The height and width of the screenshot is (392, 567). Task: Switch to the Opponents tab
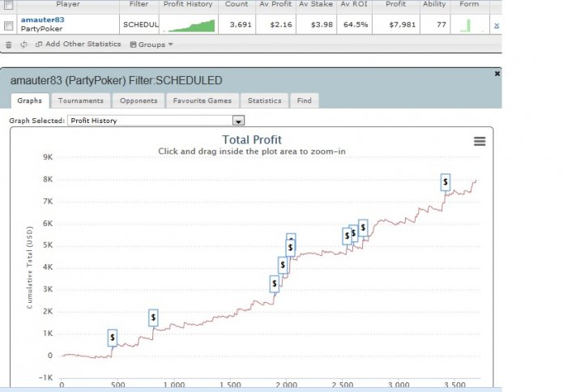(x=139, y=100)
